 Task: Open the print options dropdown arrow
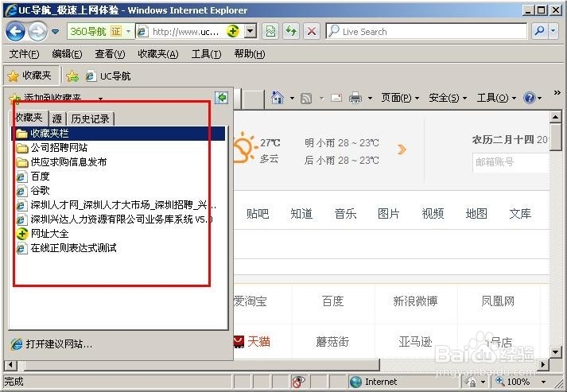click(x=370, y=98)
